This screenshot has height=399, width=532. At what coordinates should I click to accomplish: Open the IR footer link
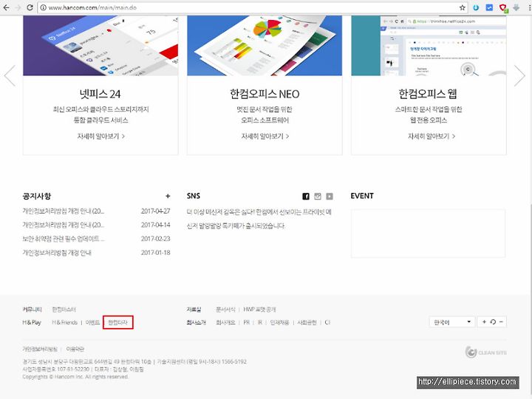coord(260,322)
